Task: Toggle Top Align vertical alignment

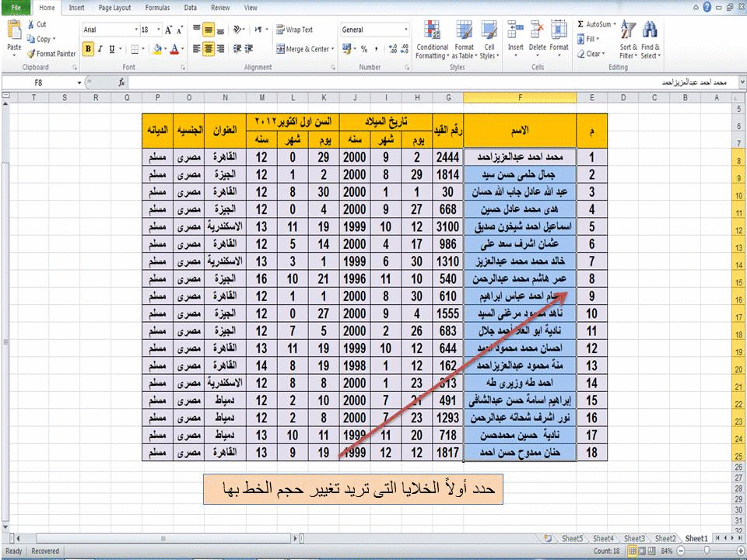Action: pyautogui.click(x=197, y=30)
